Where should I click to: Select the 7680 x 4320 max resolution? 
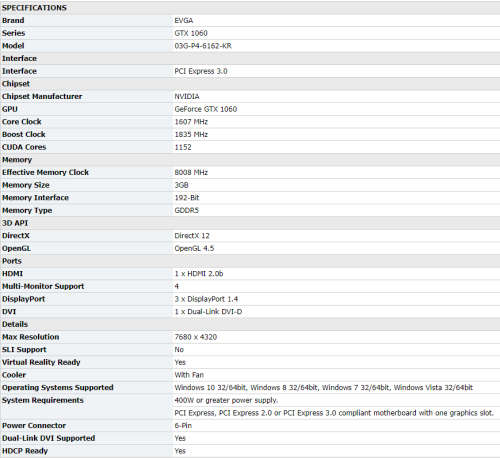(196, 337)
